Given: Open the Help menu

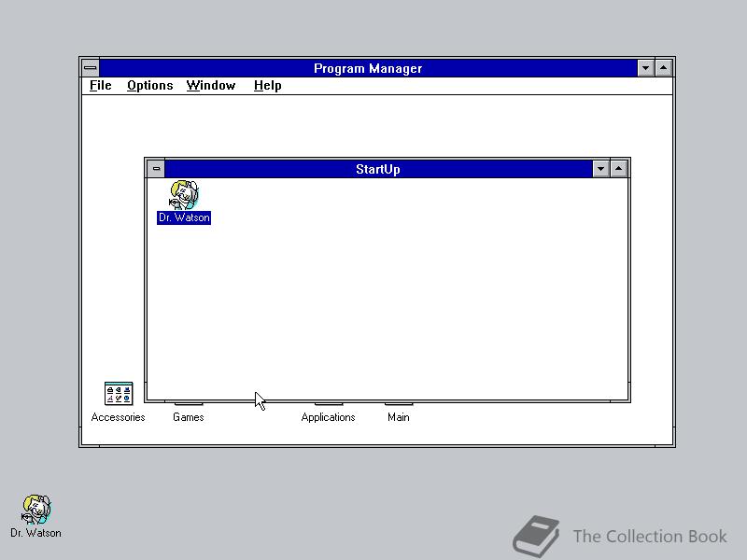Looking at the screenshot, I should 267,86.
